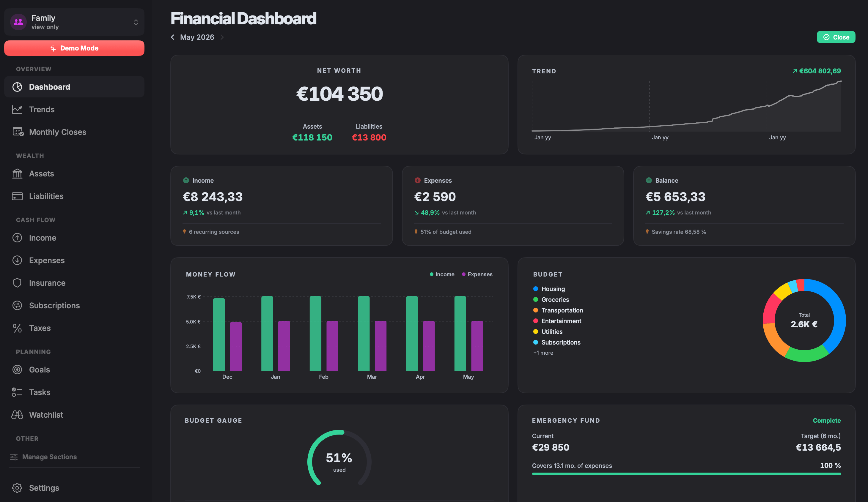
Task: Click the Income up-arrow sidebar icon
Action: tap(17, 238)
